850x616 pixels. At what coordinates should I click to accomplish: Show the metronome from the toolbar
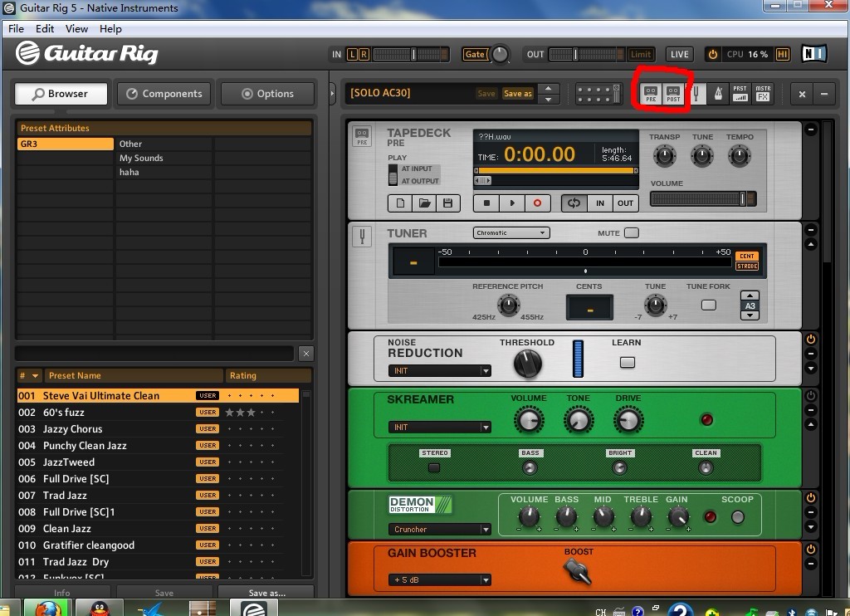point(718,94)
